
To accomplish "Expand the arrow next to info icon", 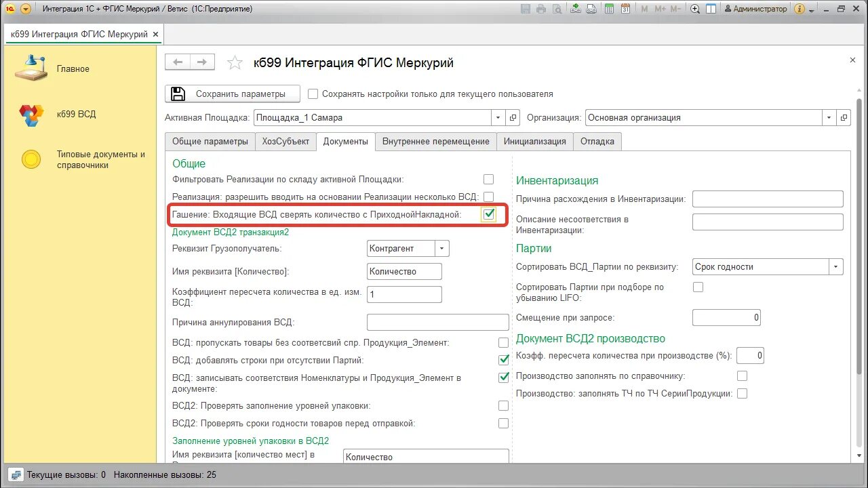I will (811, 10).
